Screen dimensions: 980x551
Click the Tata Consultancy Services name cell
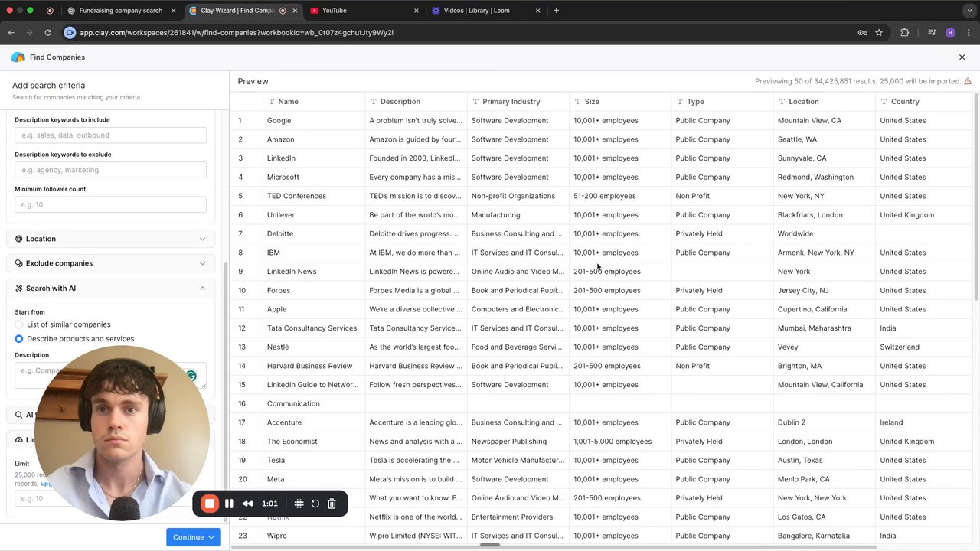[x=314, y=328]
